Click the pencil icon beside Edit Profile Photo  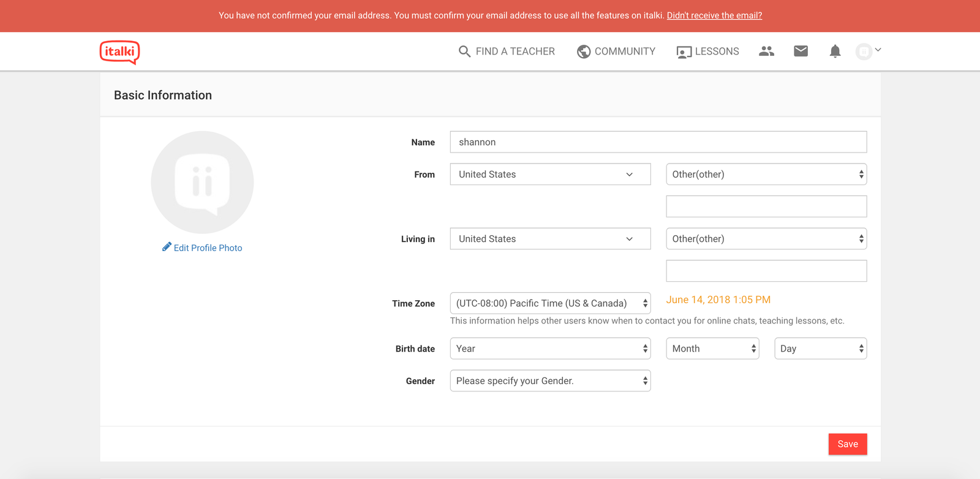[x=167, y=247]
